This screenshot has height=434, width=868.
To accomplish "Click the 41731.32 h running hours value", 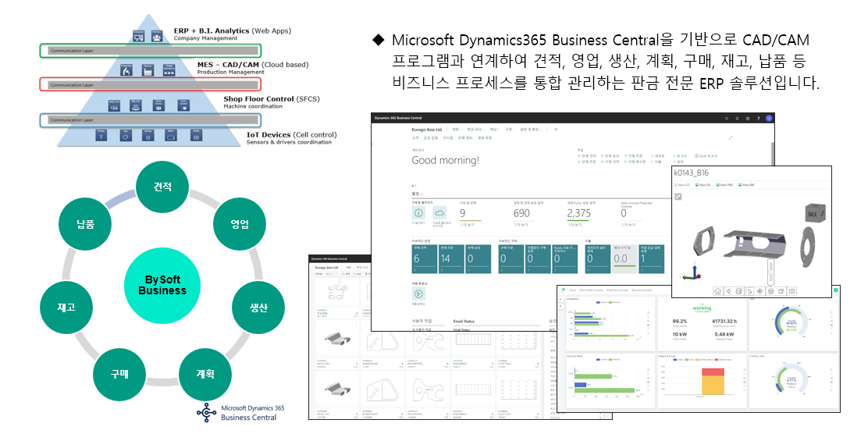I will tap(724, 321).
